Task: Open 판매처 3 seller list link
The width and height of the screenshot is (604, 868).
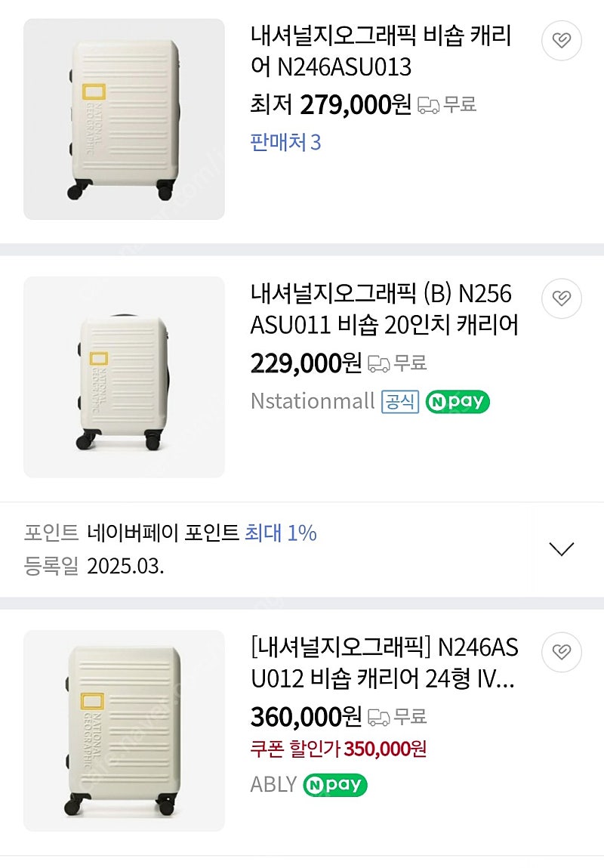Action: (x=285, y=142)
